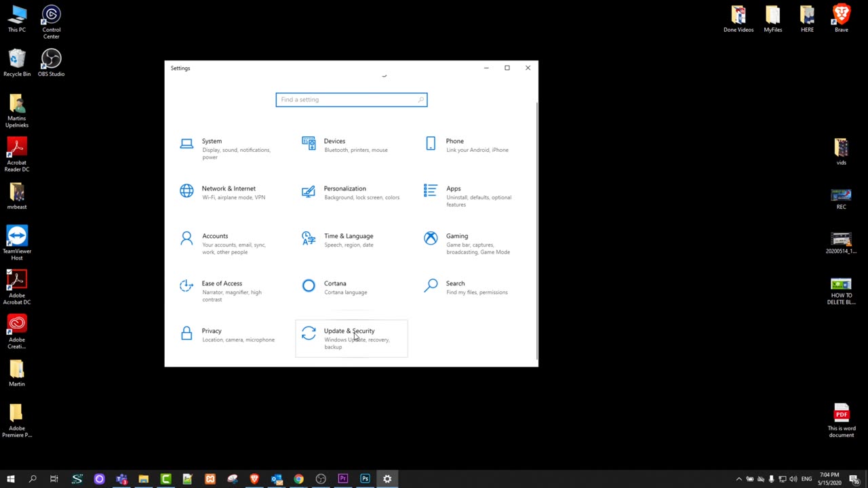Open Brave browser from the taskbar
The width and height of the screenshot is (868, 488).
[254, 479]
